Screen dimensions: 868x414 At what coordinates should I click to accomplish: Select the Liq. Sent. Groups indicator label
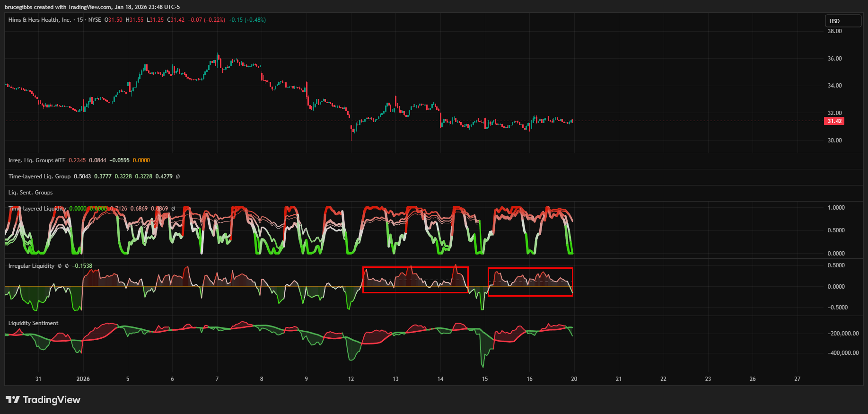[x=30, y=193]
